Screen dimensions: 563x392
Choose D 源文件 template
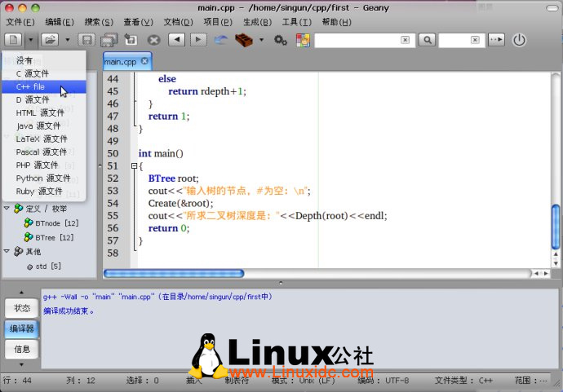tap(44, 99)
